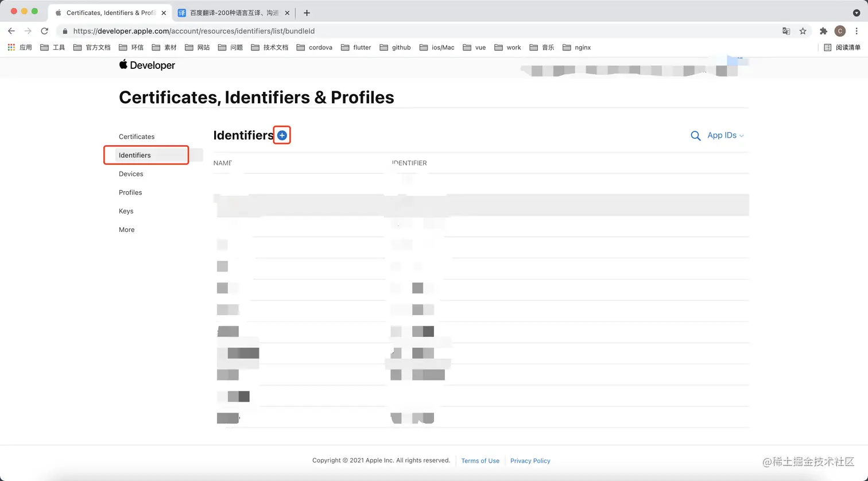
Task: Switch to the 百度翻译 tab
Action: 234,13
